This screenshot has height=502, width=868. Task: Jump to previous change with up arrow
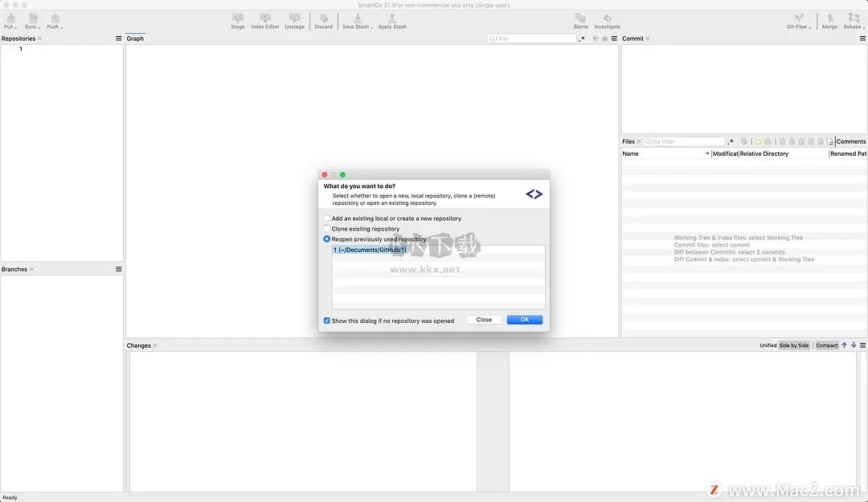click(x=844, y=345)
